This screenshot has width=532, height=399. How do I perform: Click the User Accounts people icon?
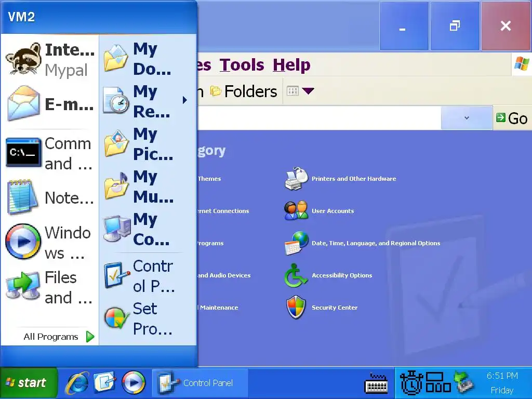click(x=296, y=210)
